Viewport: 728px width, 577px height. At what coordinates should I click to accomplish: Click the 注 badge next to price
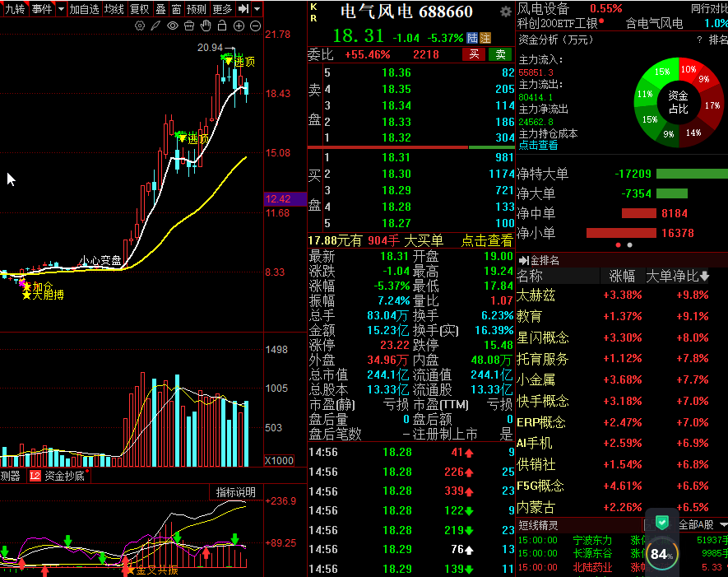point(485,38)
